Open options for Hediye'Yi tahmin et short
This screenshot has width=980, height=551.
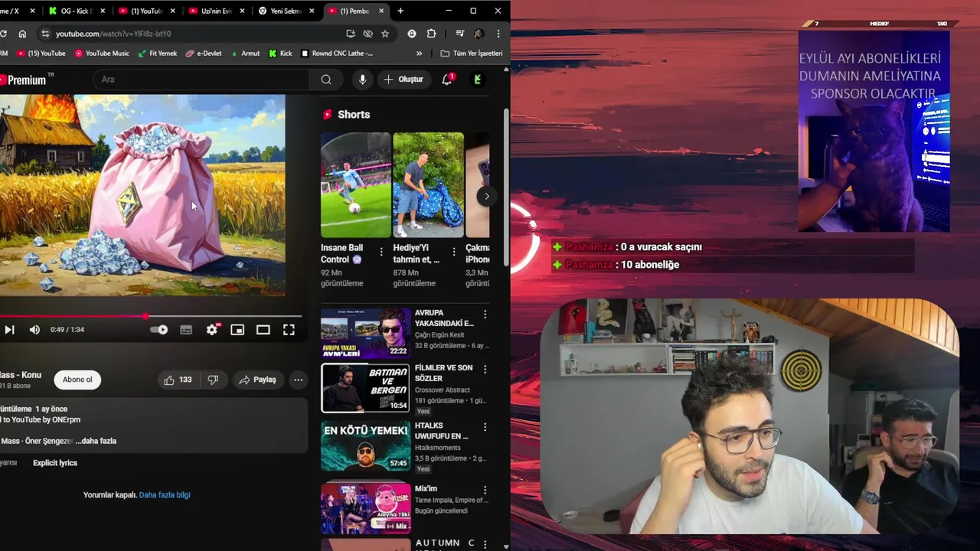[454, 252]
